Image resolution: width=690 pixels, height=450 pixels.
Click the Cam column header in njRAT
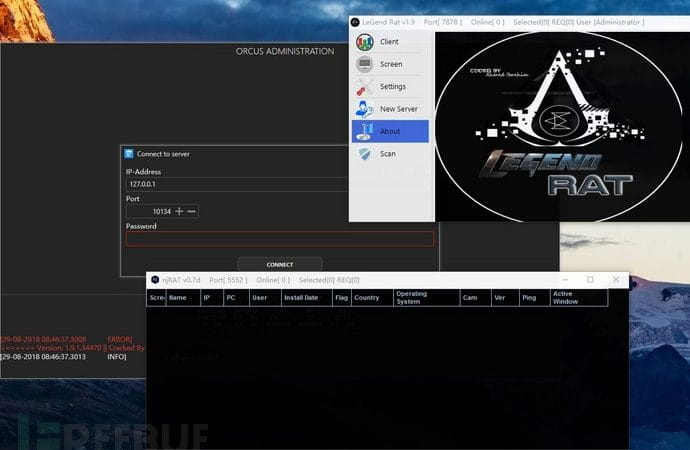476,298
